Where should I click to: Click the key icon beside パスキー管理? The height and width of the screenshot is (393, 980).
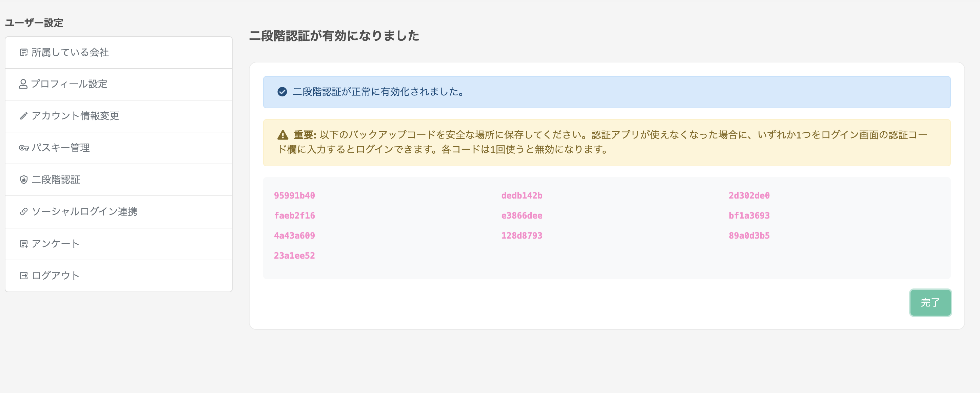(24, 148)
